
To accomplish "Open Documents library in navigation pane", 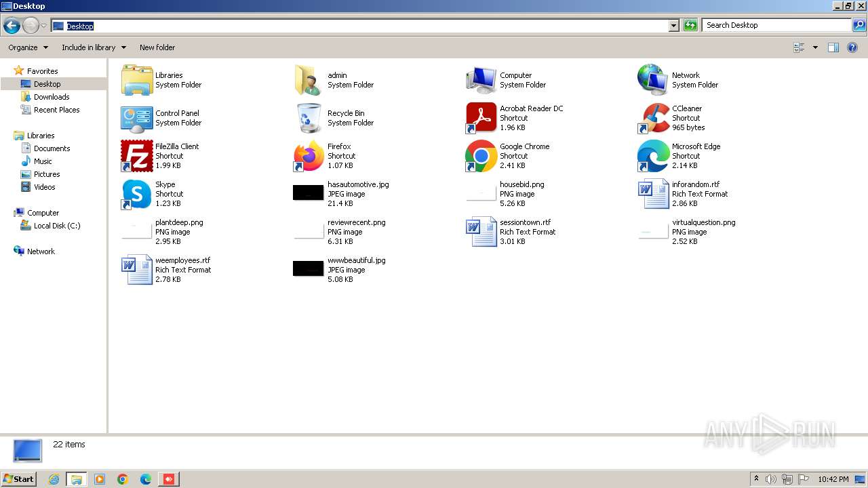I will click(x=52, y=148).
